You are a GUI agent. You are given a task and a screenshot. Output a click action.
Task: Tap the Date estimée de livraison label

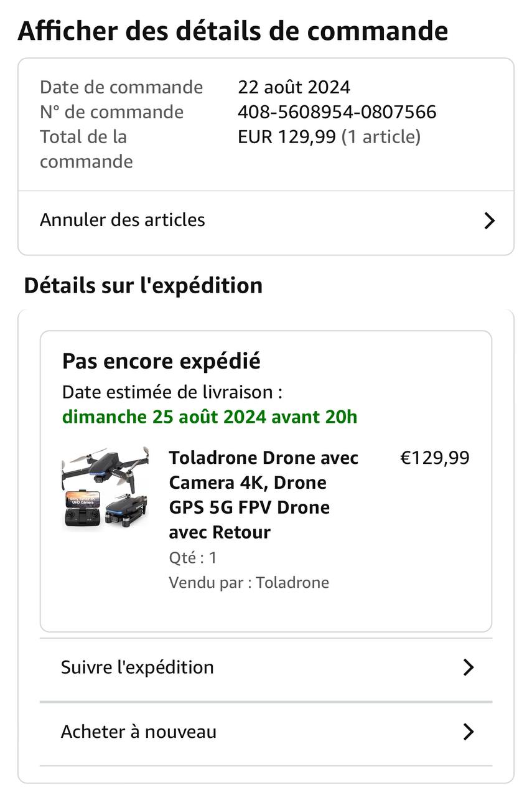click(172, 392)
